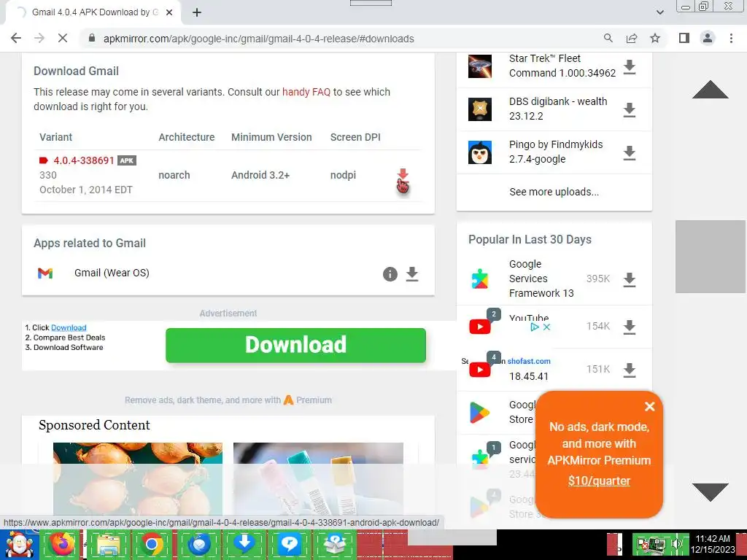The height and width of the screenshot is (560, 747).
Task: Switch to Chrome in the taskbar
Action: [x=152, y=544]
